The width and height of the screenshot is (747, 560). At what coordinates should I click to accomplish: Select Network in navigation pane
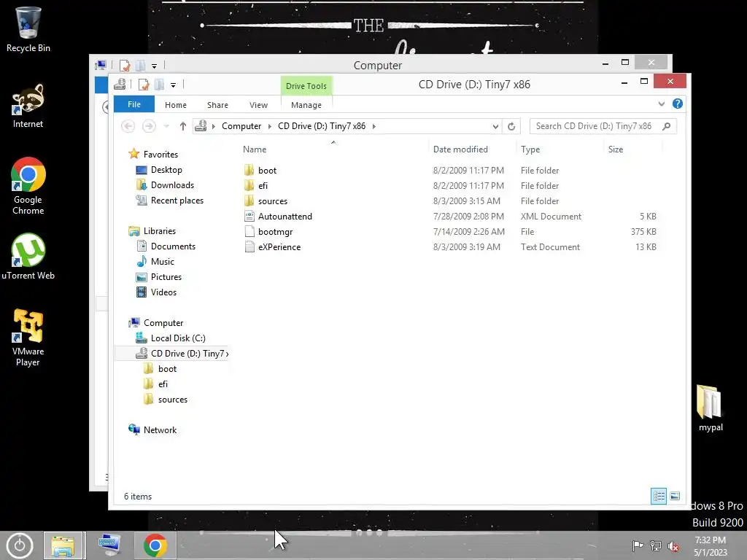[x=160, y=430]
